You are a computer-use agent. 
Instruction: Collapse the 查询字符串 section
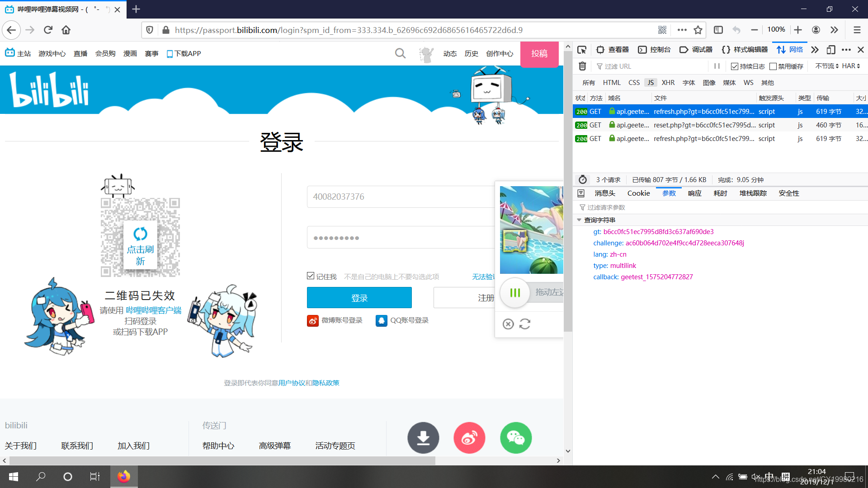coord(579,220)
